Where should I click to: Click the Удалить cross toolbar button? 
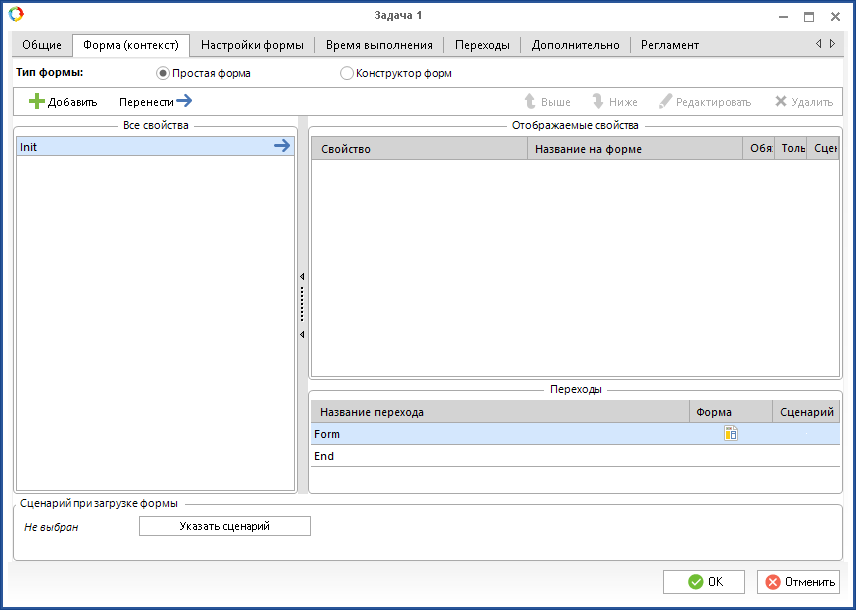tap(803, 102)
